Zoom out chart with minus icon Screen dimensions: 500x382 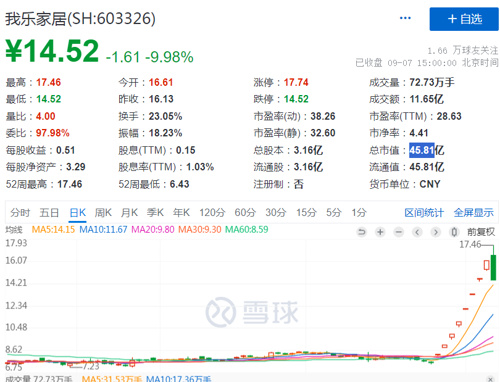[x=399, y=232]
